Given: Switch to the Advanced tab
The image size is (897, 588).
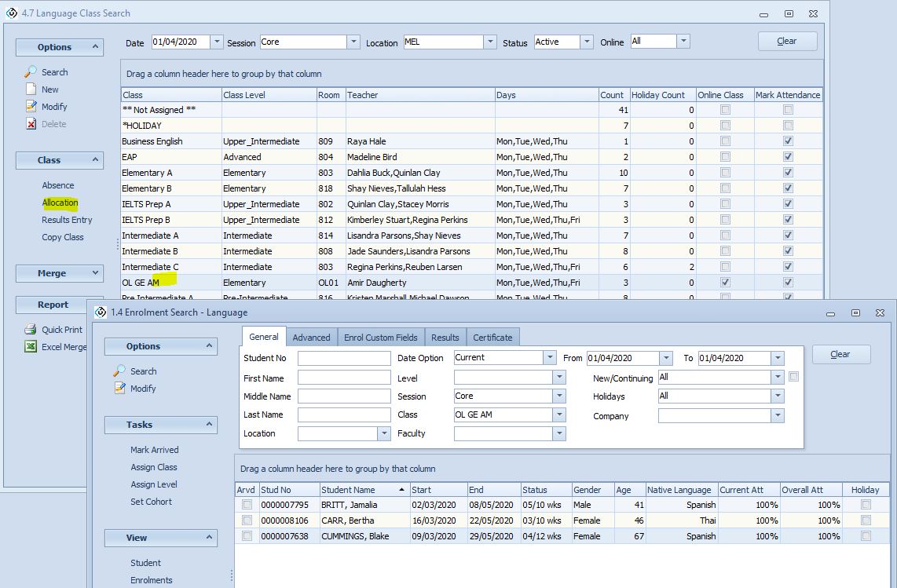Looking at the screenshot, I should click(311, 338).
